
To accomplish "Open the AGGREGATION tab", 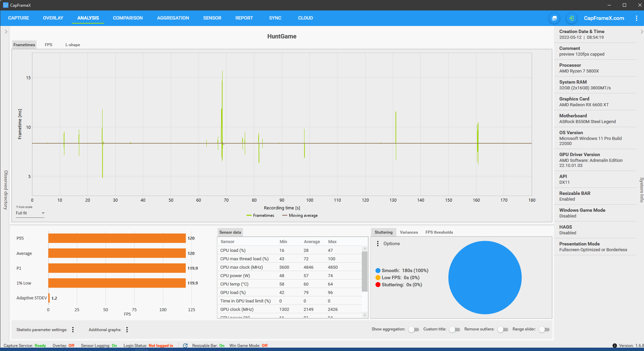I will [173, 18].
